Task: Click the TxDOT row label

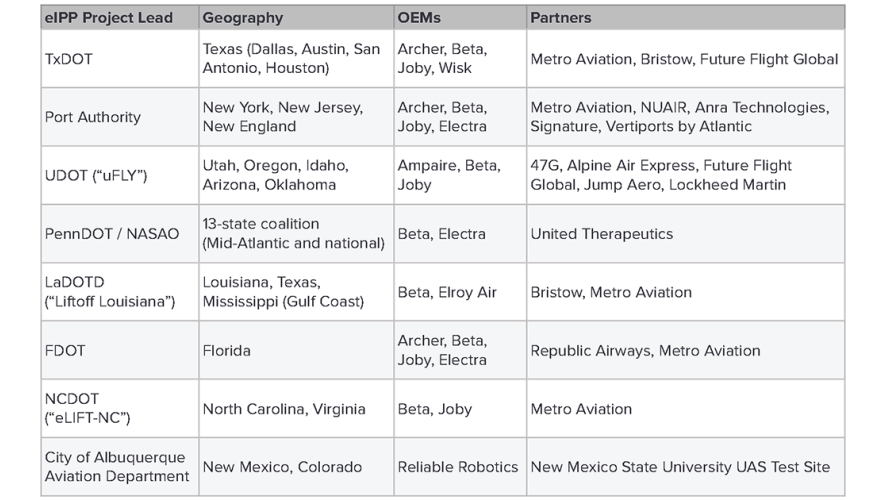Action: tap(69, 59)
